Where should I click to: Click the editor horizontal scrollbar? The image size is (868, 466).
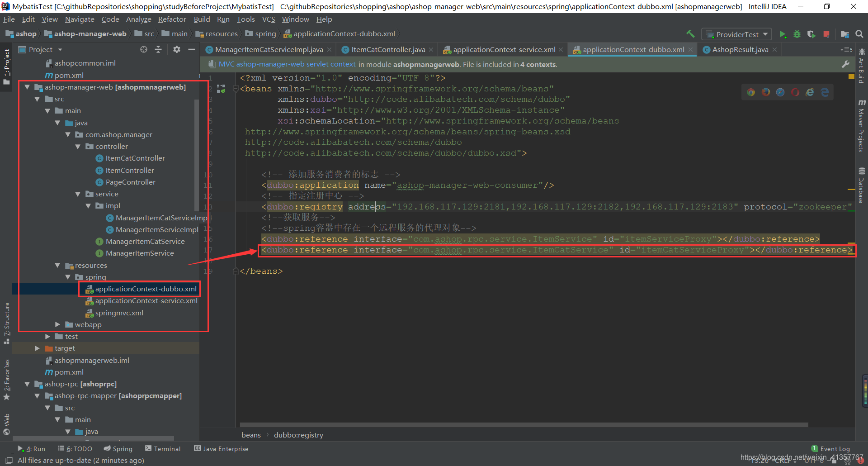point(524,425)
